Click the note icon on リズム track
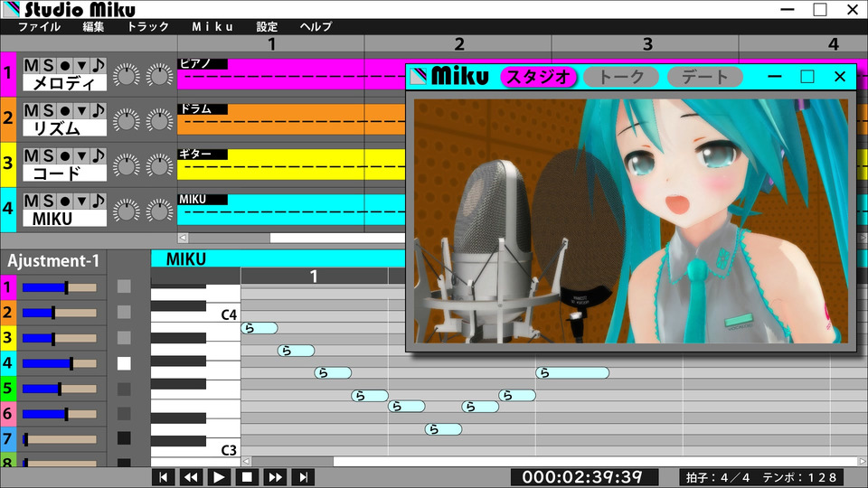The width and height of the screenshot is (868, 488). click(98, 110)
